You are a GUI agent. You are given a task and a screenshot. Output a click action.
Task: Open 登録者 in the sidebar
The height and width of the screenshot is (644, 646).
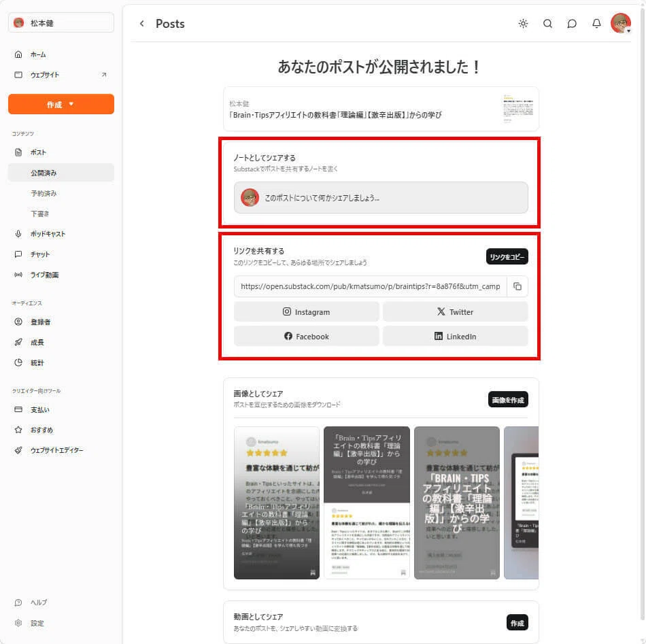[x=61, y=322]
